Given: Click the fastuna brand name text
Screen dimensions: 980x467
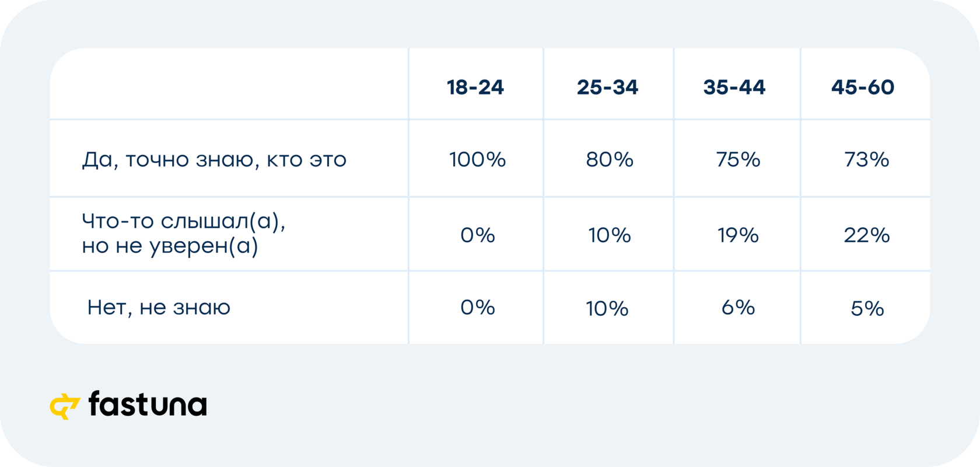Looking at the screenshot, I should (148, 404).
